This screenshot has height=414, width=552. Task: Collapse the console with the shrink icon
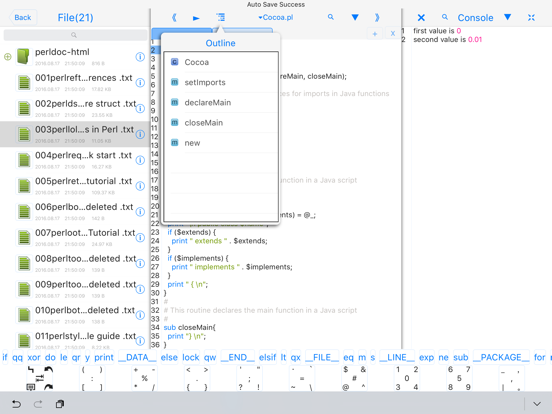(x=531, y=18)
